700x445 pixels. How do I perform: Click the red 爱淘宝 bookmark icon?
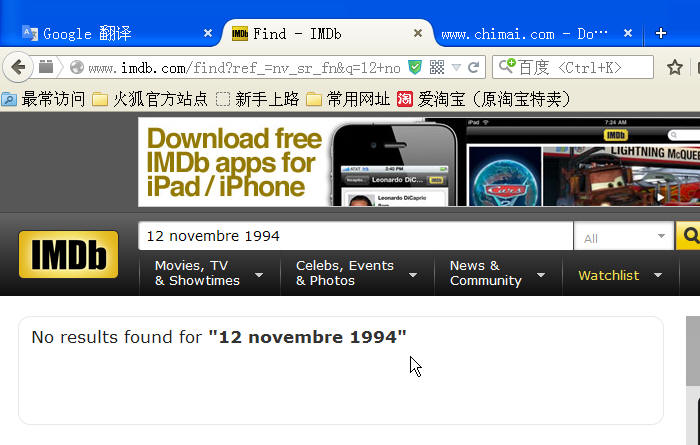point(405,99)
